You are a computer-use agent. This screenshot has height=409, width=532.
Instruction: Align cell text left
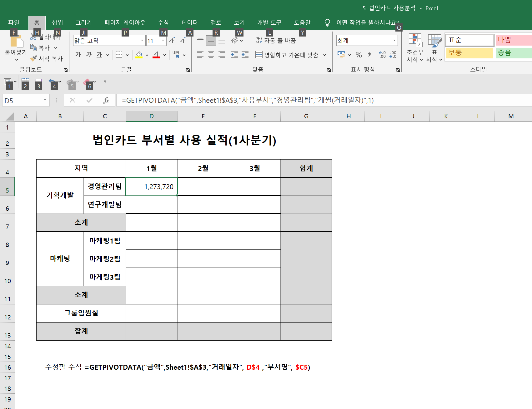tap(200, 55)
